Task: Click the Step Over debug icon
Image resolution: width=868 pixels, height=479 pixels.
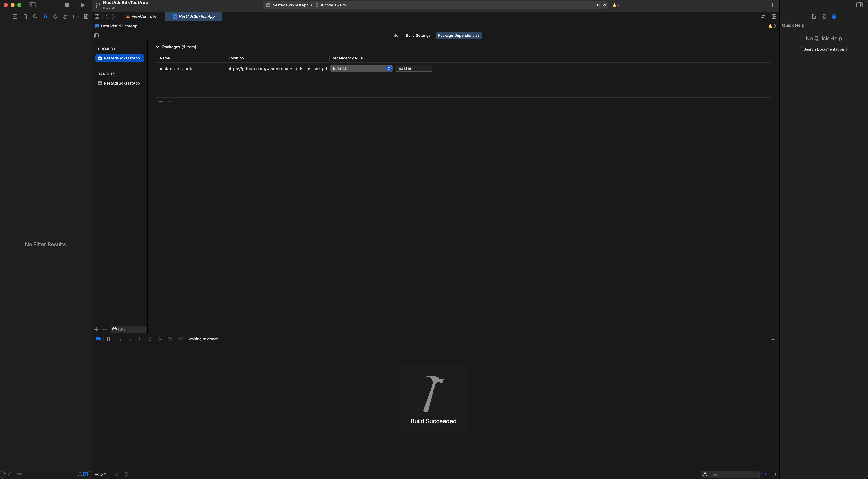Action: pos(119,339)
